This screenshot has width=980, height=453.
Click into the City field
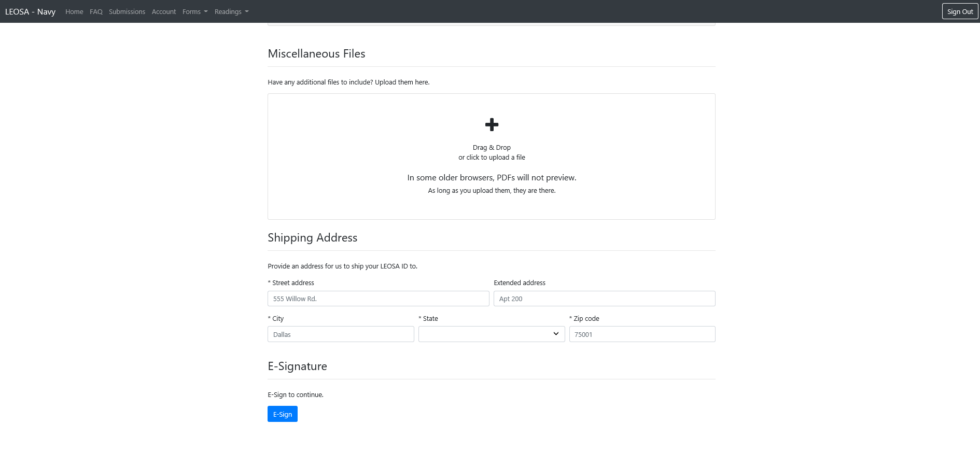click(x=341, y=334)
